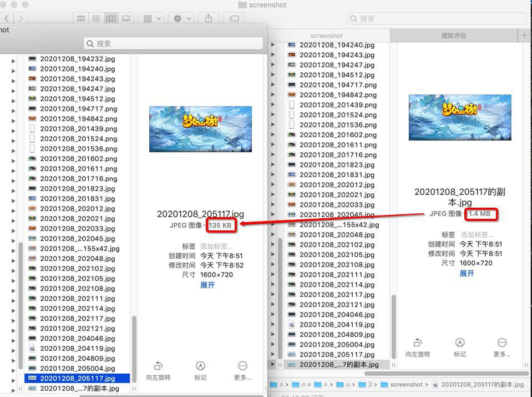
Task: Select 20201208_202012.jpg in the back window
Action: coord(337,185)
